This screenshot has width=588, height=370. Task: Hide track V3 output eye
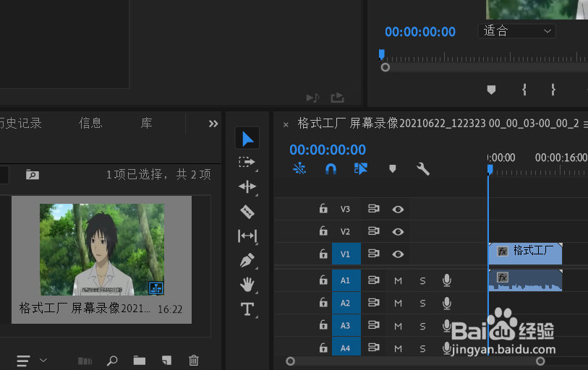398,209
